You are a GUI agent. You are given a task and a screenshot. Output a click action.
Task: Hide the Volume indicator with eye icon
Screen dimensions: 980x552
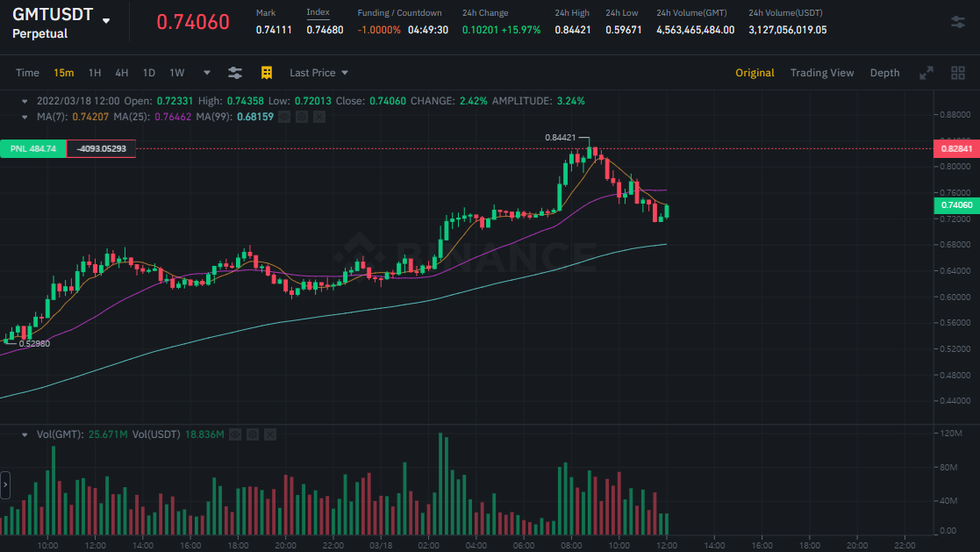235,434
